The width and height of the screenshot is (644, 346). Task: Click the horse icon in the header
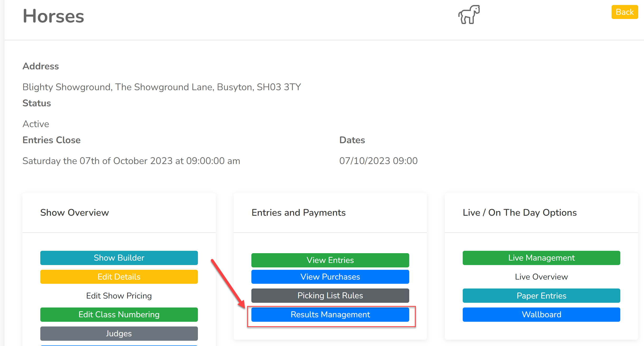469,15
